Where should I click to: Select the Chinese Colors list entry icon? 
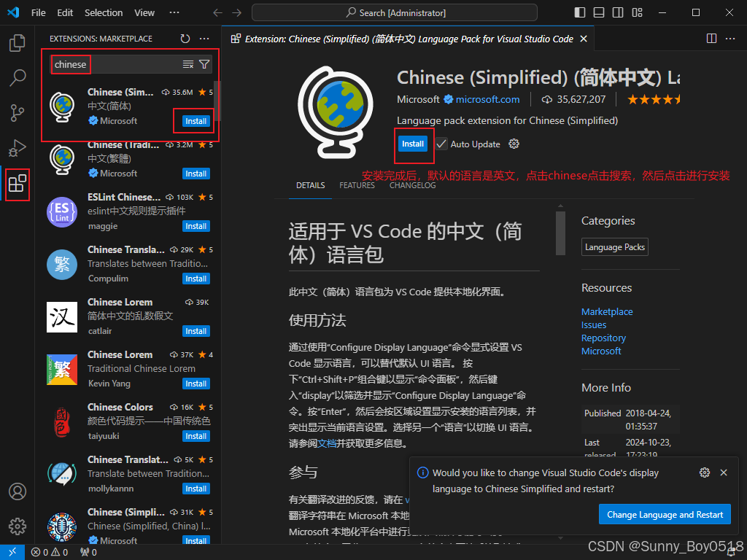point(62,422)
